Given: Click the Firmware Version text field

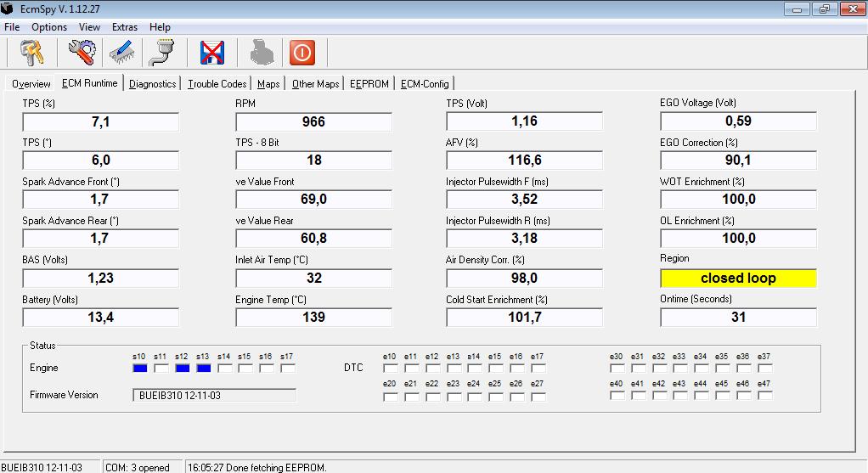Looking at the screenshot, I should pyautogui.click(x=214, y=396).
